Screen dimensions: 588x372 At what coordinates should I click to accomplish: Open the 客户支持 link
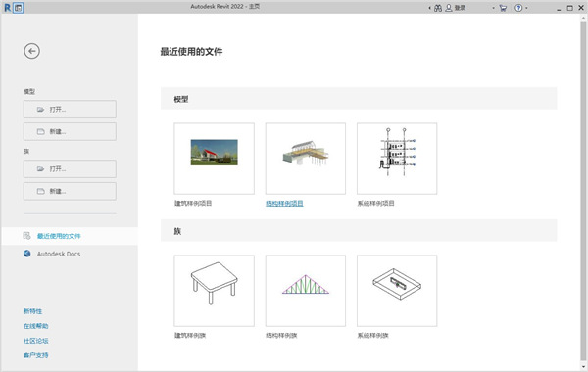[35, 355]
